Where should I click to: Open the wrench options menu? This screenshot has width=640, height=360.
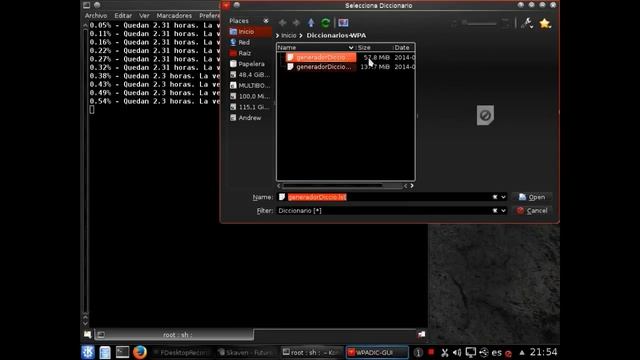pos(527,23)
